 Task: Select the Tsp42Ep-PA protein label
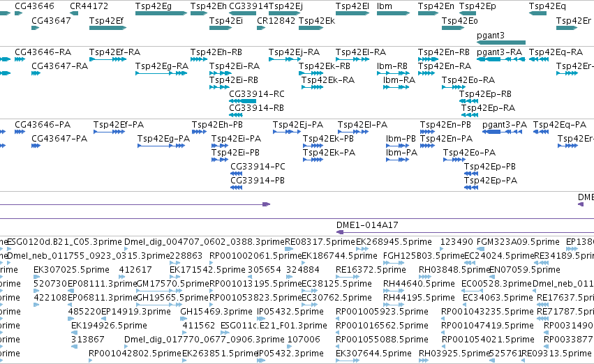(x=491, y=181)
